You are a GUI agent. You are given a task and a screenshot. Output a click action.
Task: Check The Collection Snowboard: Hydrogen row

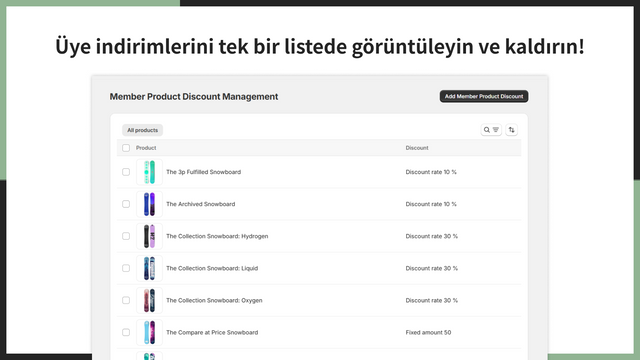coord(126,236)
